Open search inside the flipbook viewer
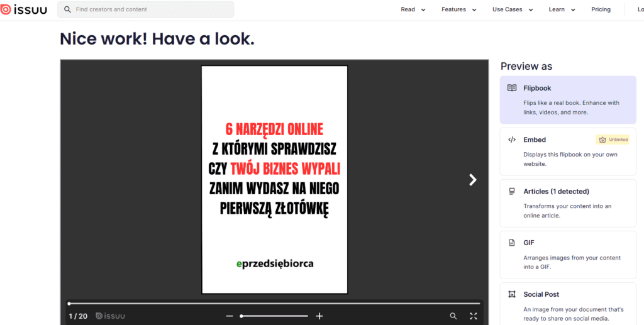Viewport: 644px width, 325px height. click(x=453, y=316)
